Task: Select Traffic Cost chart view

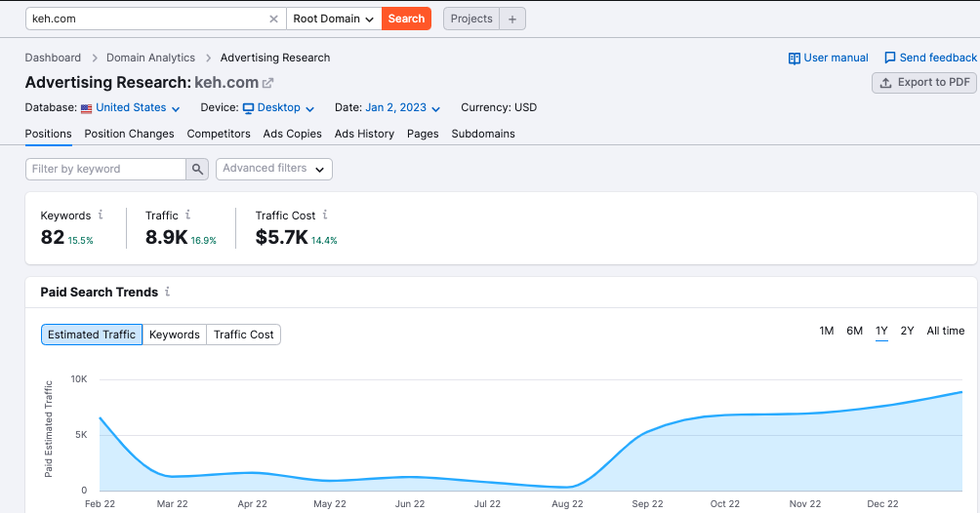Action: [244, 335]
